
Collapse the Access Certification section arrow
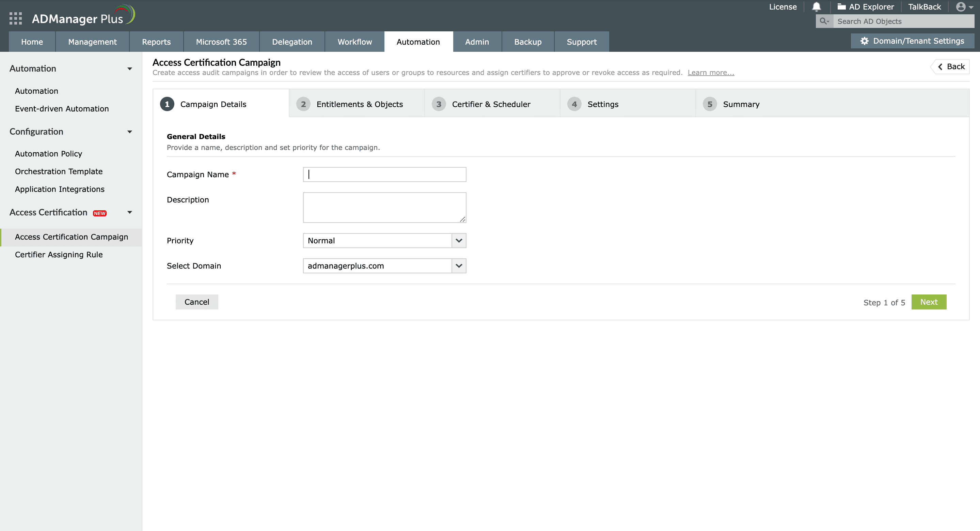[x=130, y=212]
